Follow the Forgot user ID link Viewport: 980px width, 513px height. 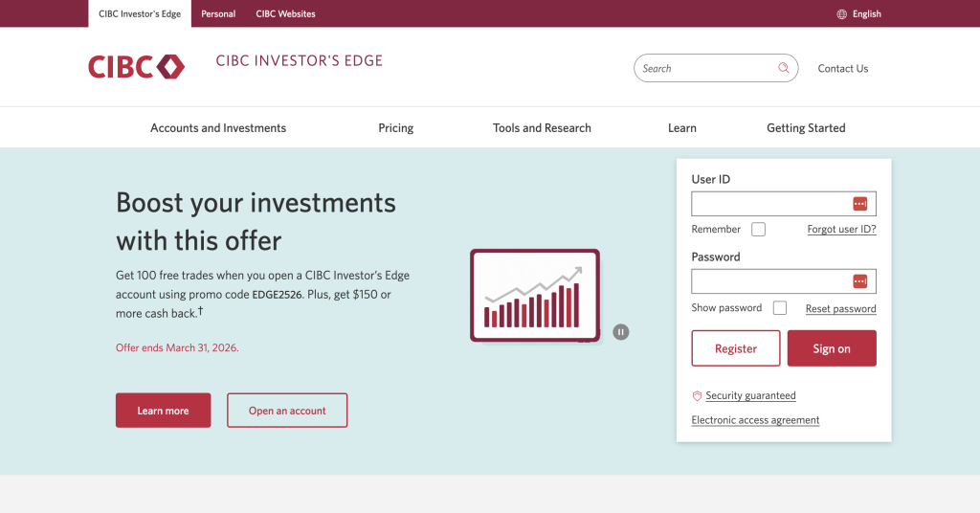tap(841, 230)
